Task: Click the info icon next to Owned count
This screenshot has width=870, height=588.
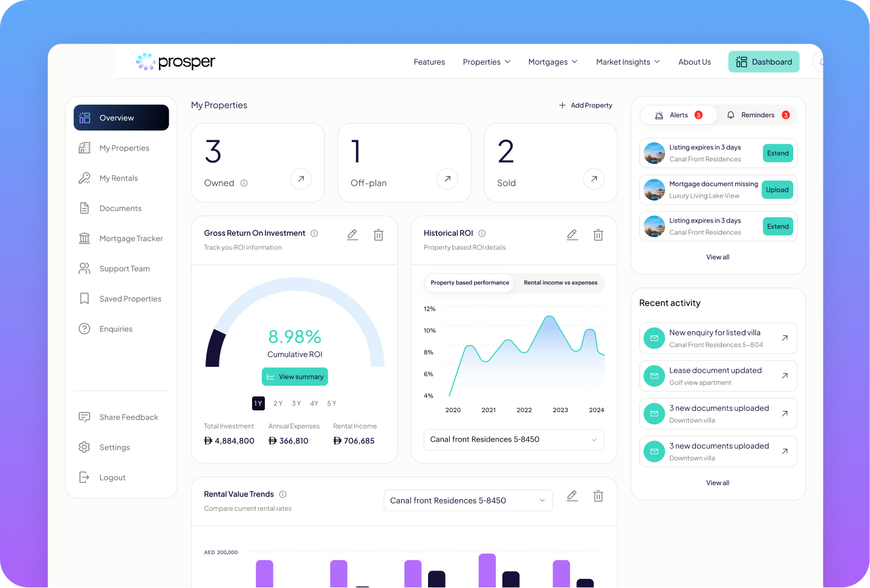Action: [x=244, y=183]
